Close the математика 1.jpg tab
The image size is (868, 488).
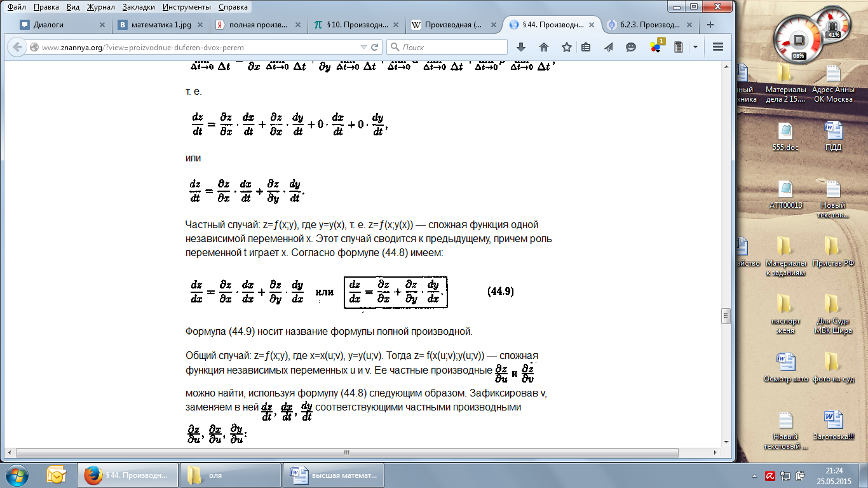[200, 25]
